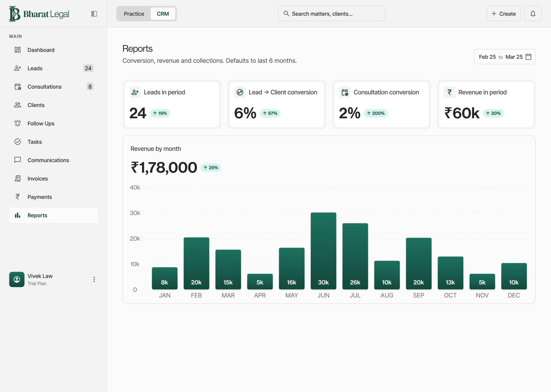Screen dimensions: 551x392
Task: Open the Feb 25 to Mar 25 date picker
Action: 505,57
